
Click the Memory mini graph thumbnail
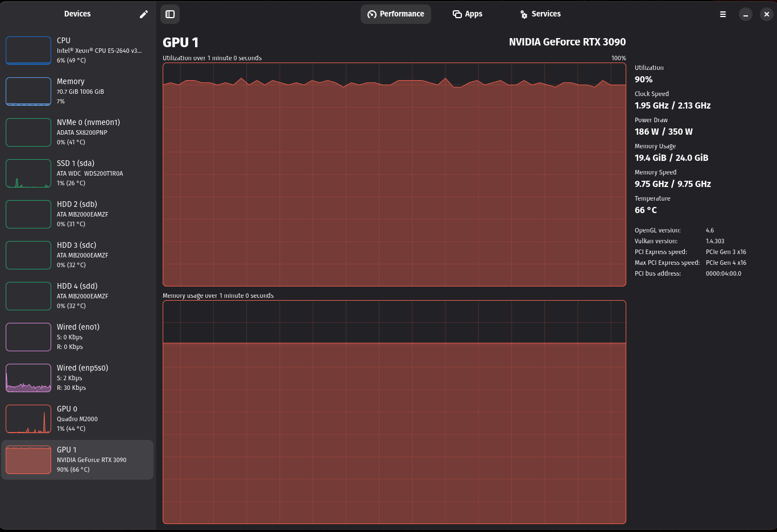coord(28,92)
